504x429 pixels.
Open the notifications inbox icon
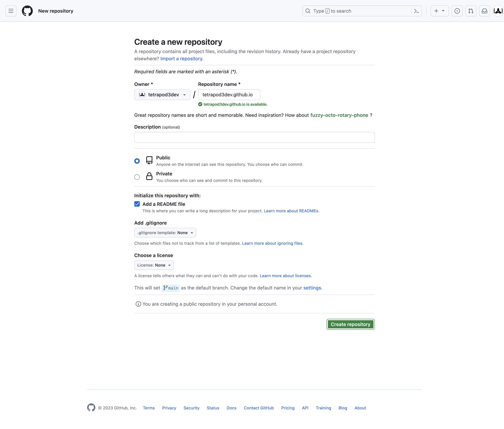[x=484, y=11]
